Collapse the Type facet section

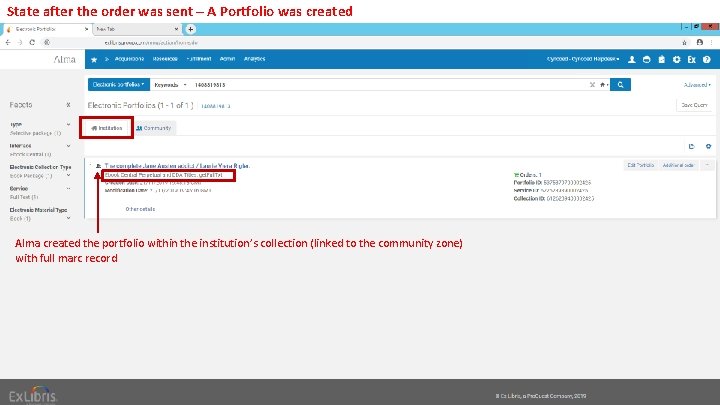pos(68,124)
